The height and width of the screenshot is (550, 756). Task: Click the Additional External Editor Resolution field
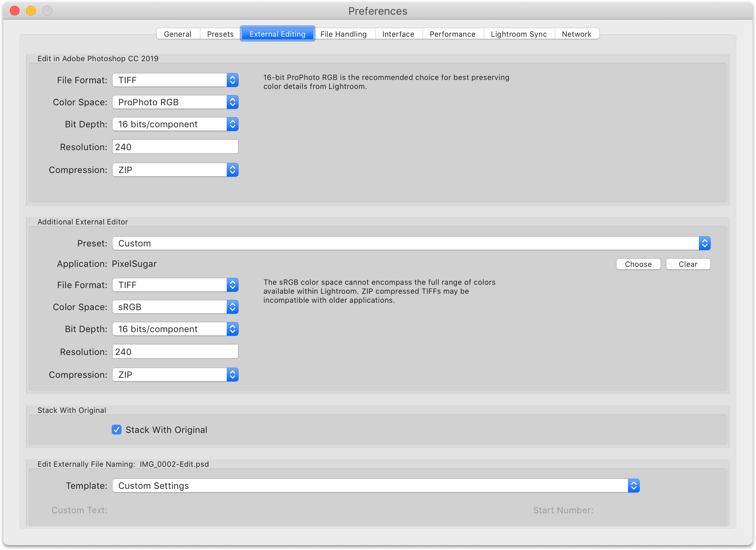coord(175,352)
